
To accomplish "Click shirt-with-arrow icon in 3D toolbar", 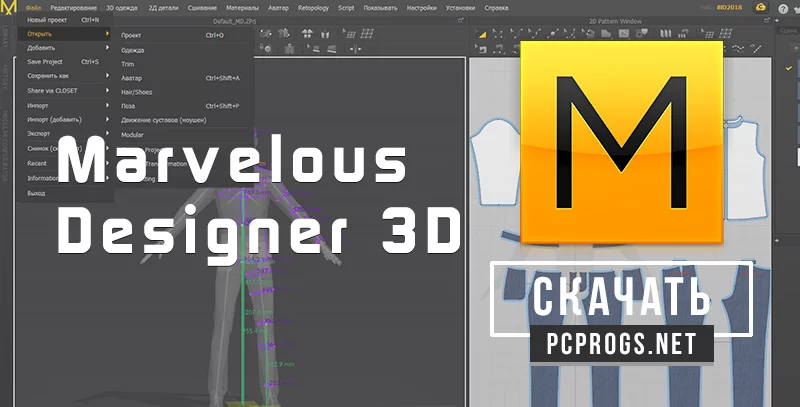I will click(x=284, y=34).
